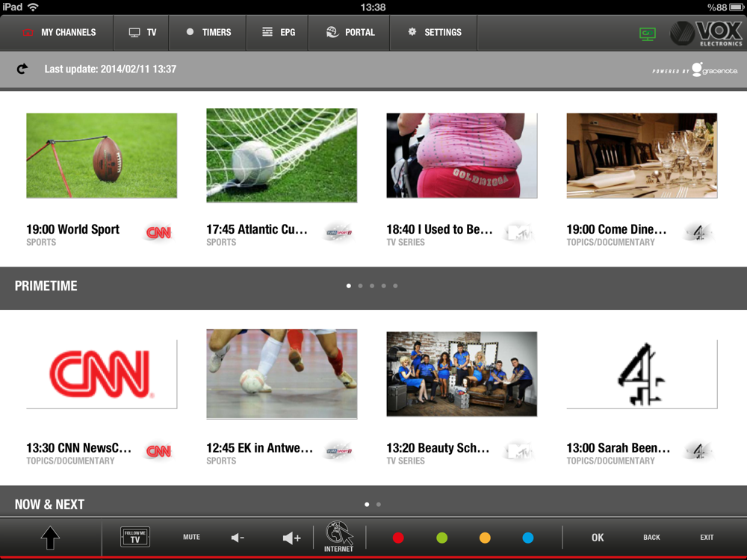This screenshot has width=747, height=560.
Task: Open the Internet browser icon
Action: click(x=338, y=537)
